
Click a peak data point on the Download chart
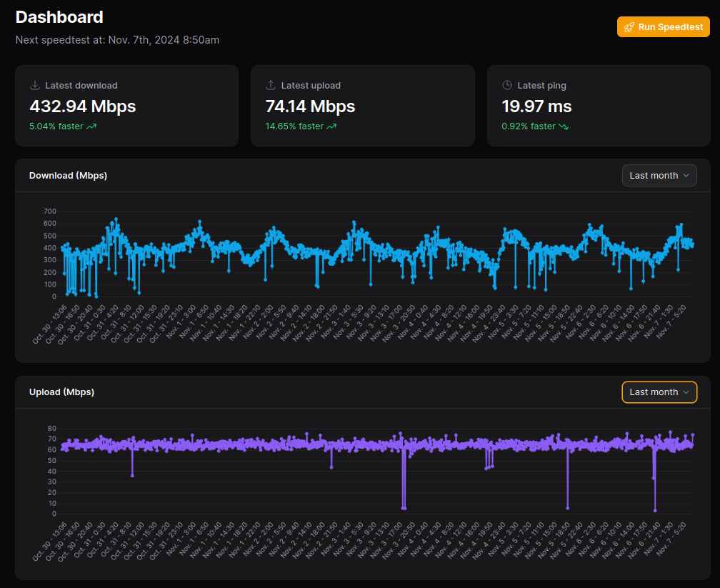(114, 219)
